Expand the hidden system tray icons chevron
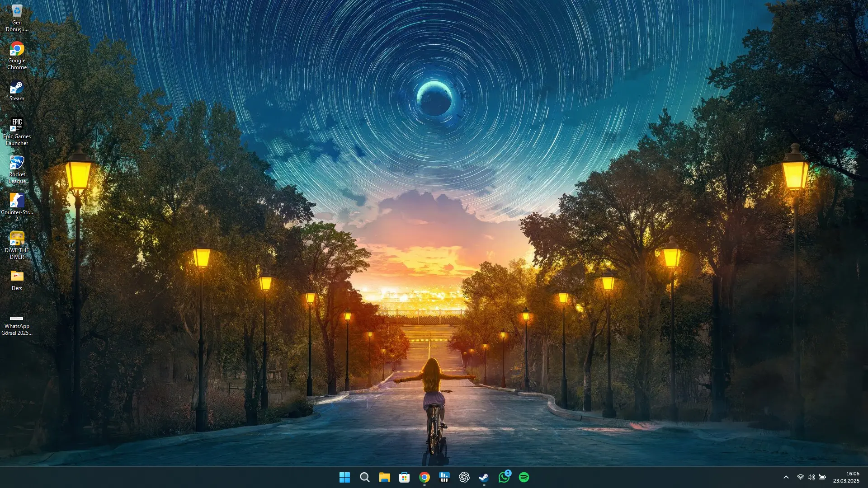The height and width of the screenshot is (488, 868). [x=786, y=477]
